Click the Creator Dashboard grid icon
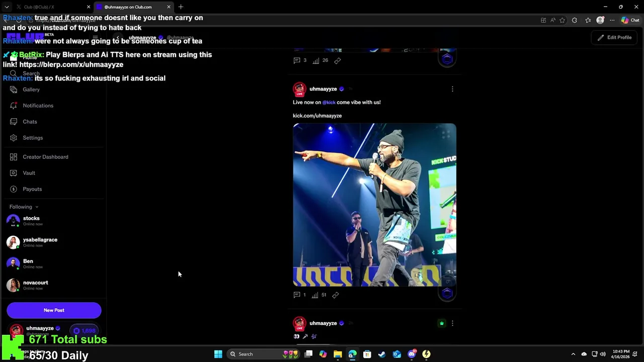The width and height of the screenshot is (644, 362). (14, 157)
